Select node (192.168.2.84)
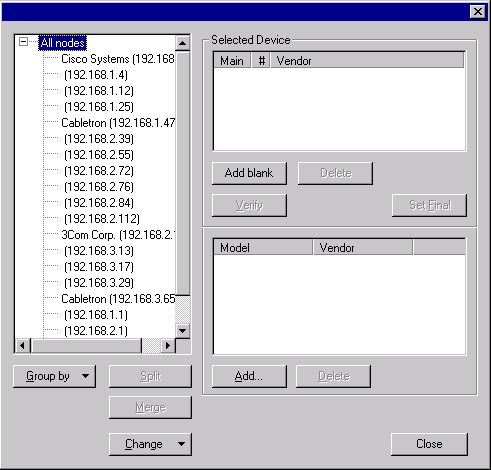491x470 pixels. pyautogui.click(x=99, y=203)
